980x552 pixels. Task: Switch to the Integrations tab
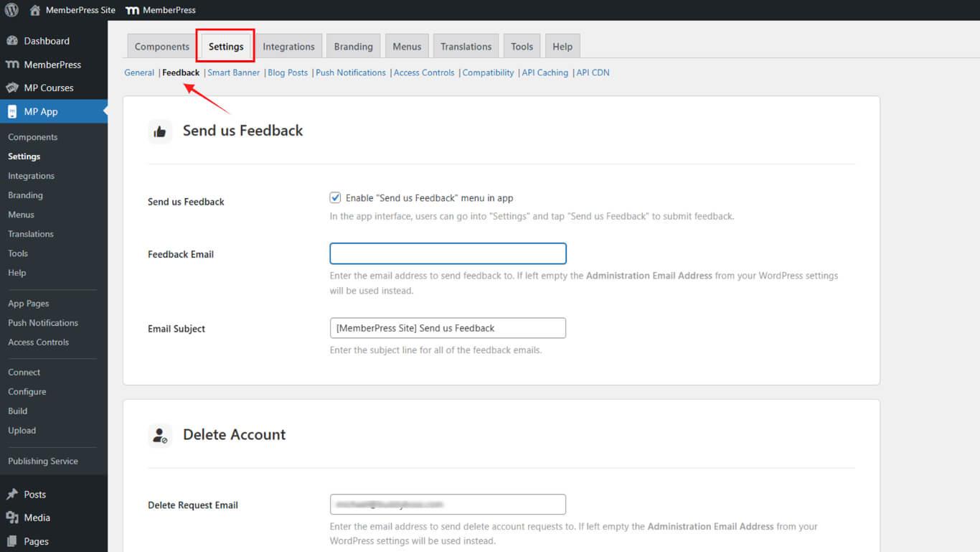pyautogui.click(x=288, y=47)
